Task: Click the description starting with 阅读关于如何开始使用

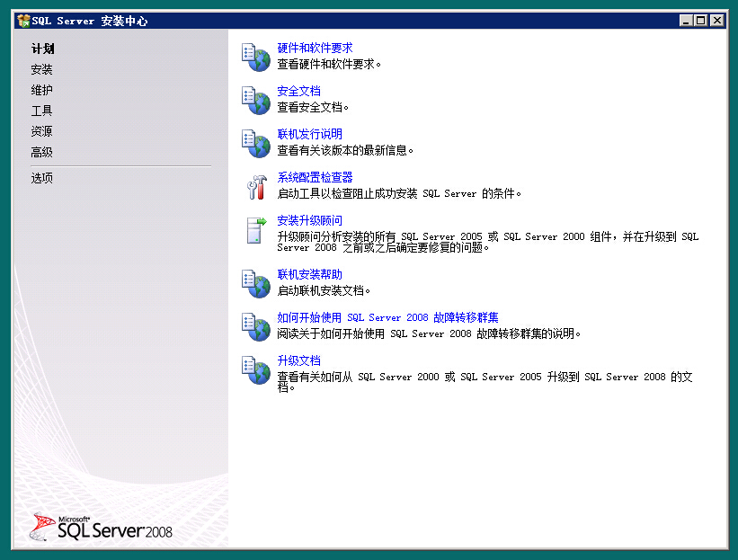Action: coord(429,334)
